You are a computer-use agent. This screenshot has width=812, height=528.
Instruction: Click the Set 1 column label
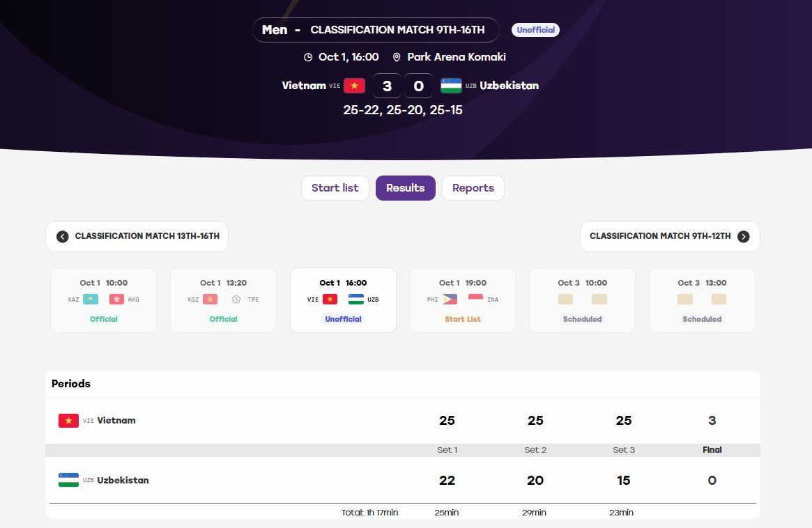click(x=447, y=450)
